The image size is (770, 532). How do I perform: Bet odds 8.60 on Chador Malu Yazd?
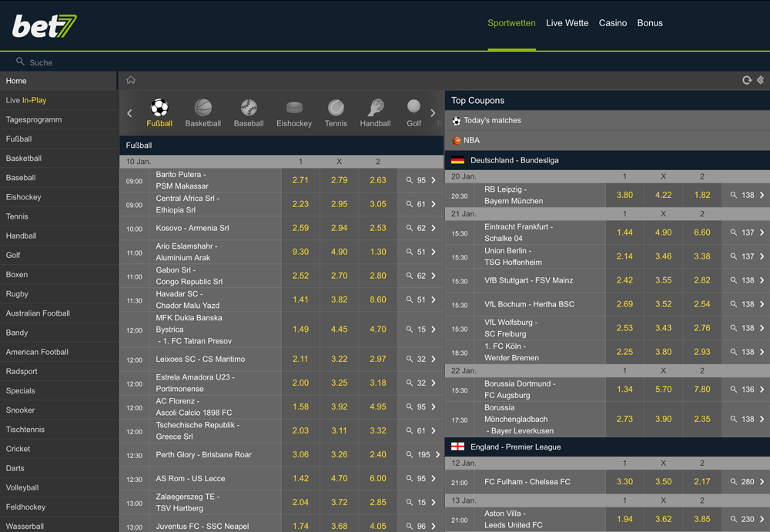click(377, 299)
